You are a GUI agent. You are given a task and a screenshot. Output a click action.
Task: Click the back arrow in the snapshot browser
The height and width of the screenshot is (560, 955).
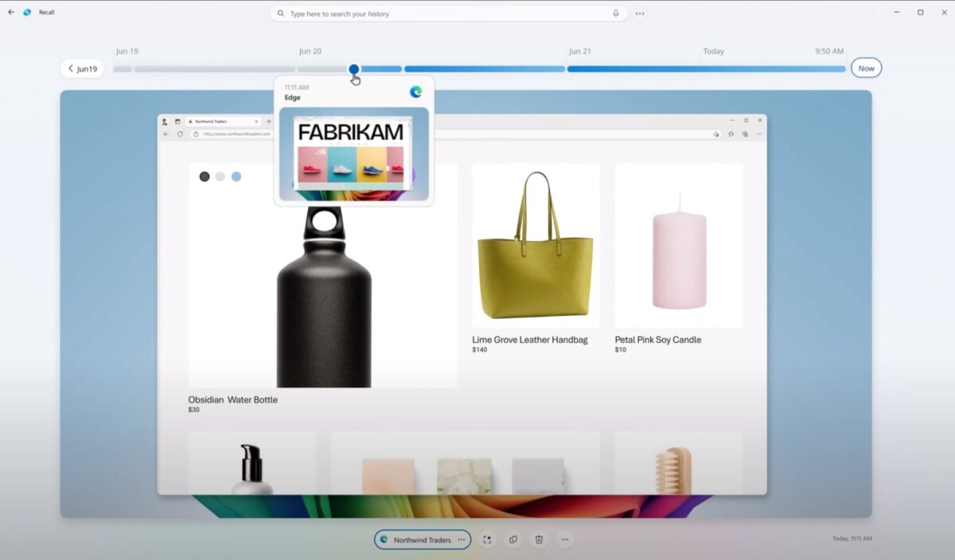(x=166, y=134)
